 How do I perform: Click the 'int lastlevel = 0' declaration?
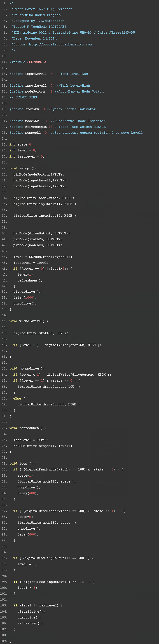27,156
